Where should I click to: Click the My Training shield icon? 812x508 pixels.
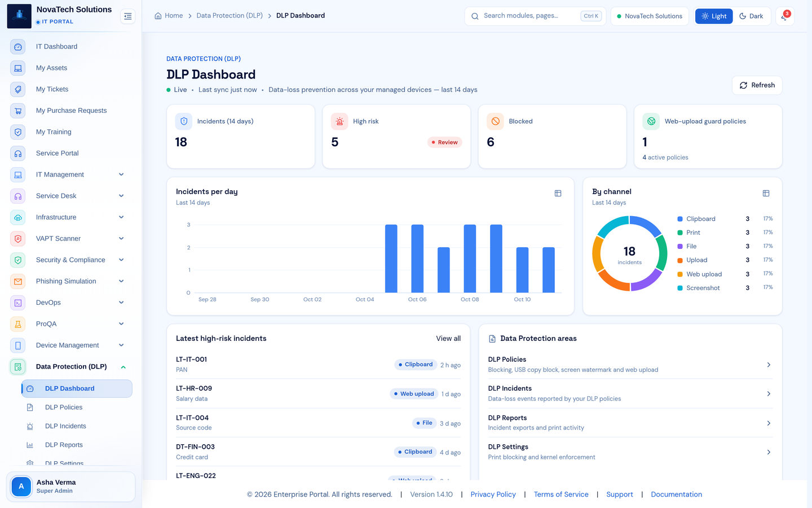click(18, 132)
